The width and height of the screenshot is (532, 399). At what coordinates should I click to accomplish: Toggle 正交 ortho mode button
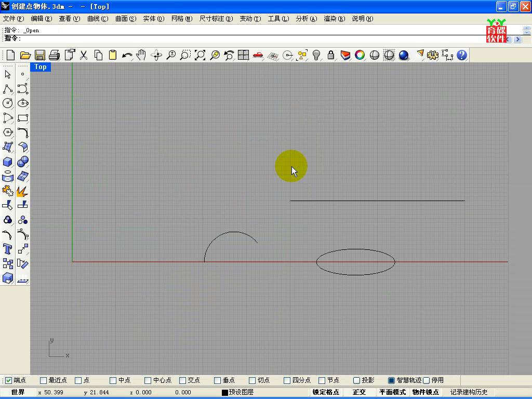point(359,392)
